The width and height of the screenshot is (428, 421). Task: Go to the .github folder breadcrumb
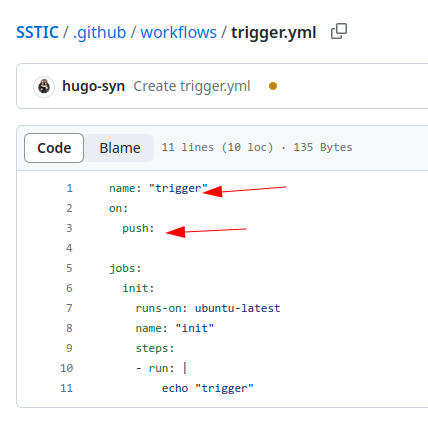(x=99, y=32)
